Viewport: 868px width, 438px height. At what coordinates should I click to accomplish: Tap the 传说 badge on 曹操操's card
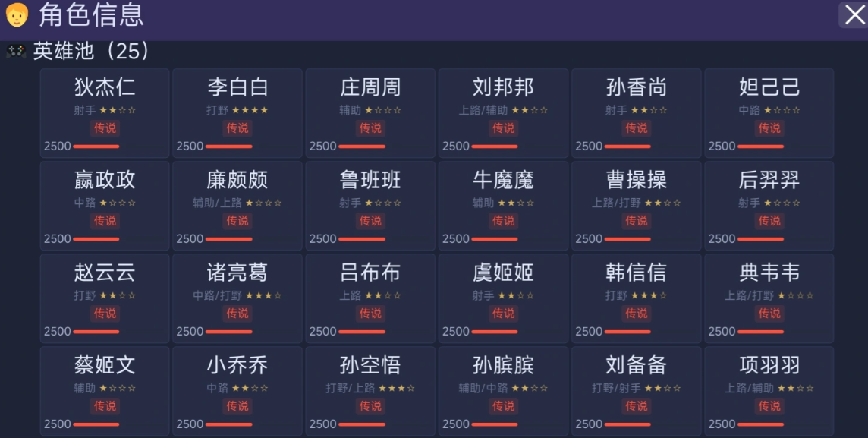(x=636, y=220)
